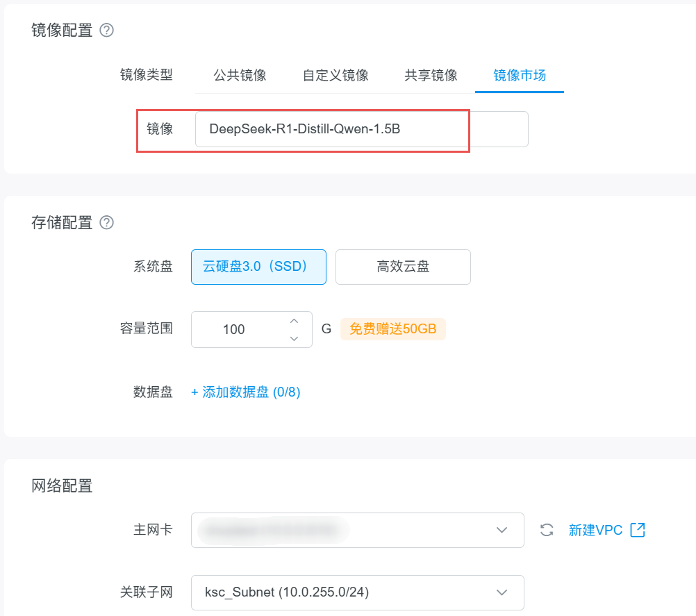Open the DeepSeek-R1-Distill-Qwen-1.5B image selector
Screen dimensions: 696x616
361,129
